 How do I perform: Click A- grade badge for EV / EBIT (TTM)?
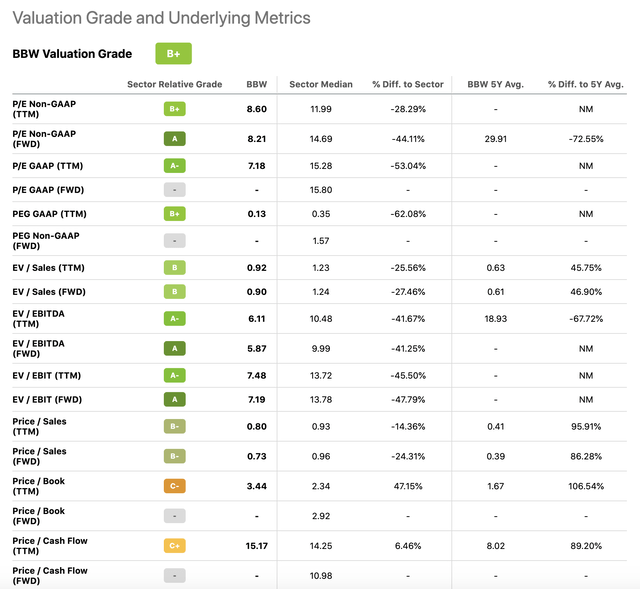(x=175, y=376)
